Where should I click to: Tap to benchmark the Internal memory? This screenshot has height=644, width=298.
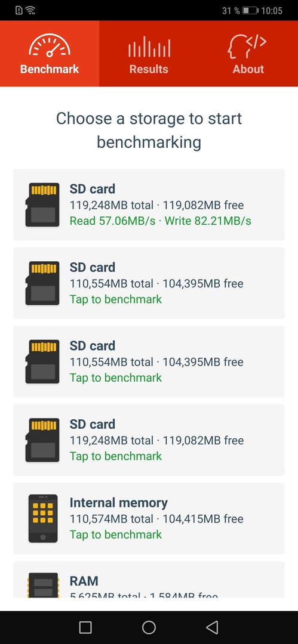[116, 534]
